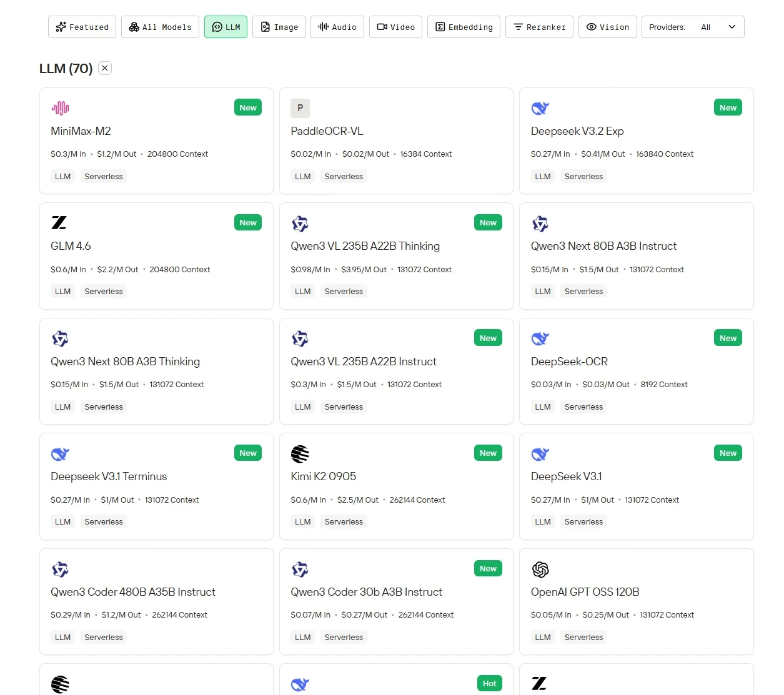This screenshot has height=695, width=784.
Task: Click the Deepseek V3.2 Exp whale logo
Action: 540,108
